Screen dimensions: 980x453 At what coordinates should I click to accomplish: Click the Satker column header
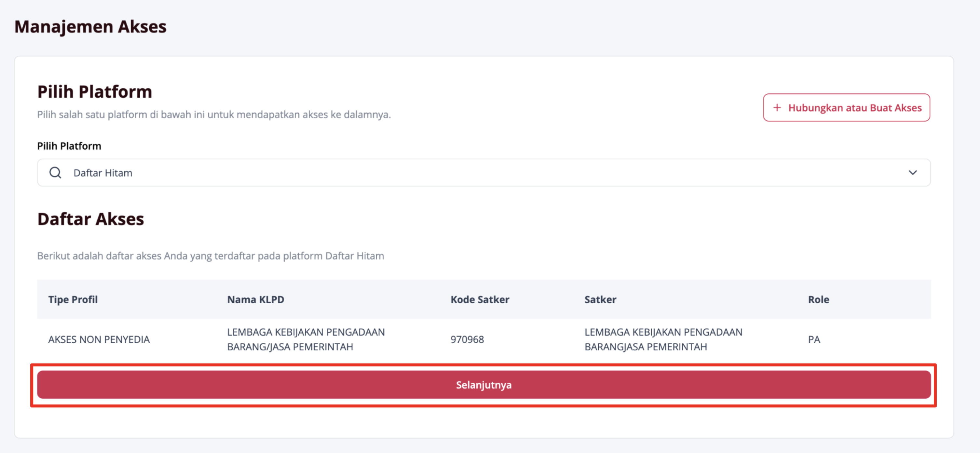(600, 299)
